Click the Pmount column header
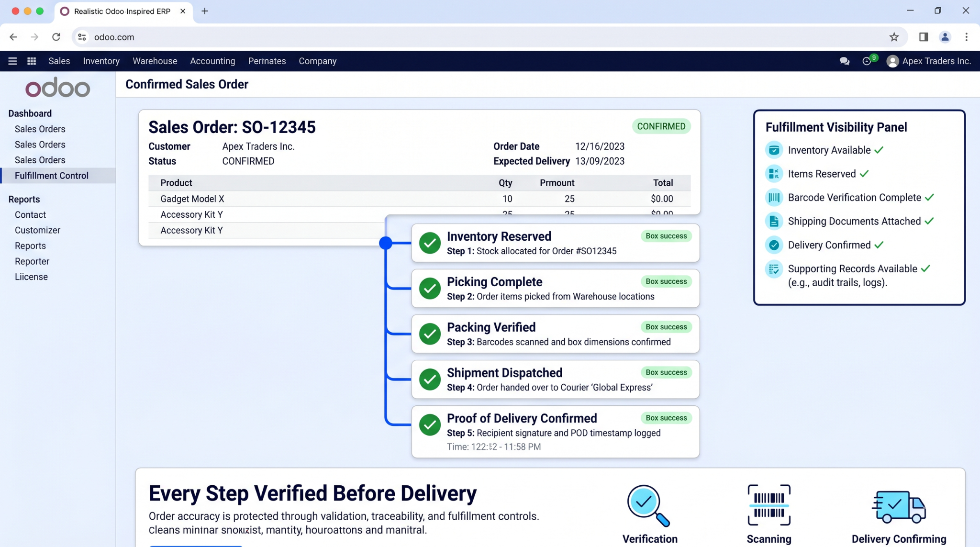Viewport: 980px width, 547px height. (557, 183)
